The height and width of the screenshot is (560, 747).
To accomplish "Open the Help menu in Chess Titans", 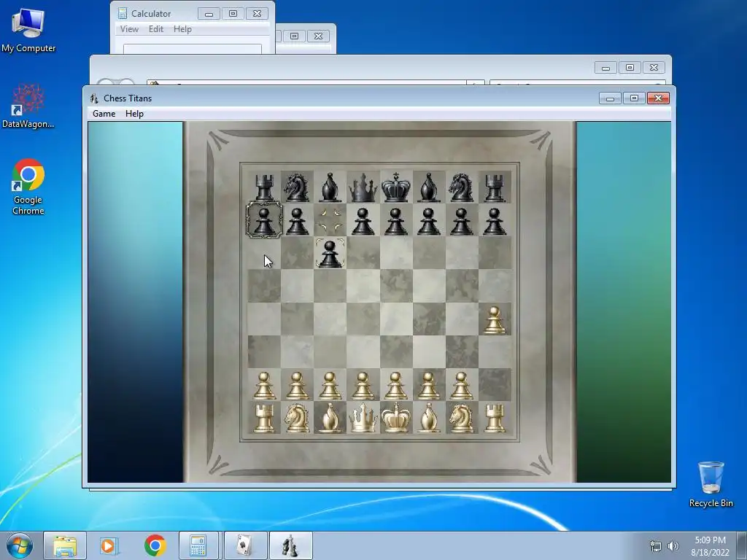I will click(x=134, y=114).
